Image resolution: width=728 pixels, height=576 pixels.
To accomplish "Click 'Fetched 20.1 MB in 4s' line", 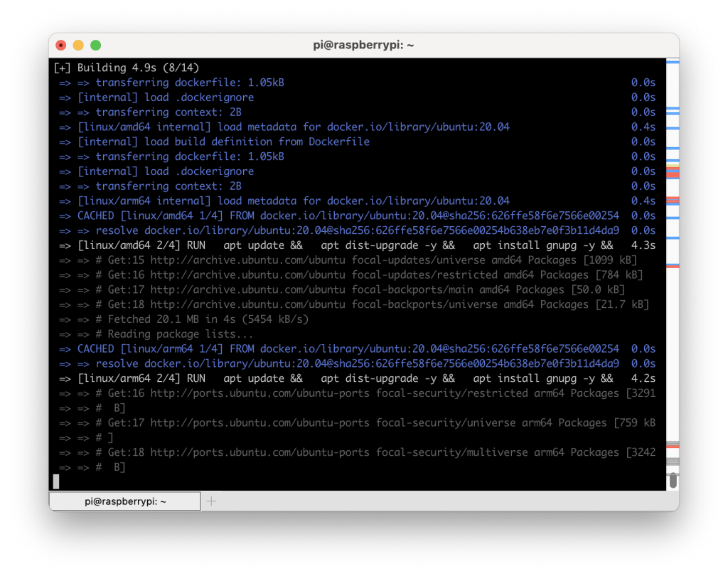I will coord(208,319).
